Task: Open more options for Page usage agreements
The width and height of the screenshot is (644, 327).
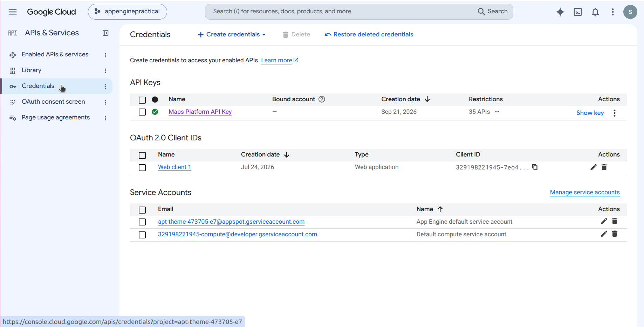Action: pos(105,118)
